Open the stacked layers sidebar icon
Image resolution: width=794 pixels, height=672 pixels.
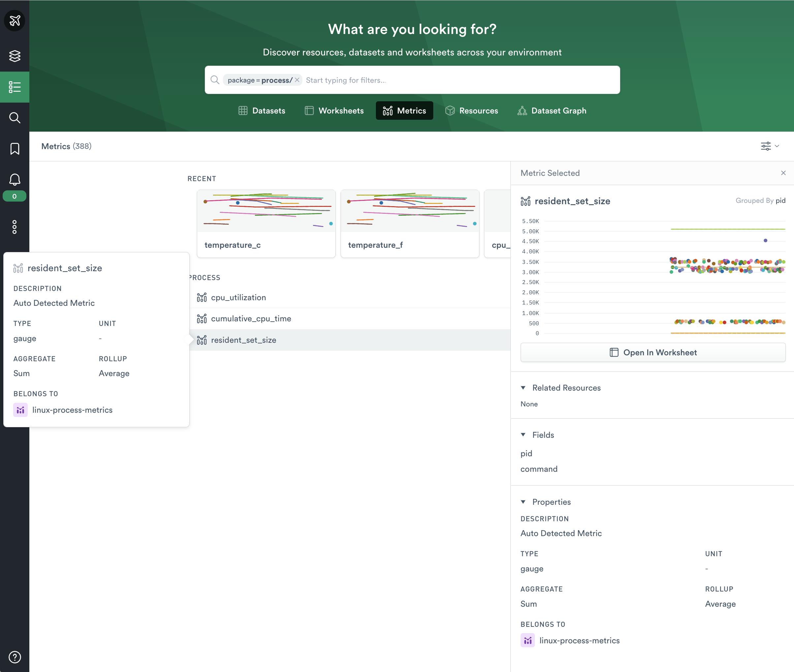(x=15, y=56)
